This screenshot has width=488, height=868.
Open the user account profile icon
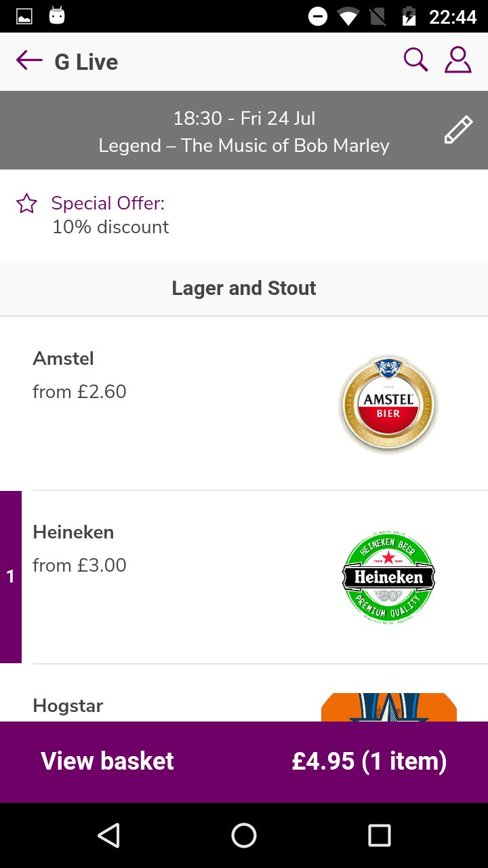(x=458, y=60)
